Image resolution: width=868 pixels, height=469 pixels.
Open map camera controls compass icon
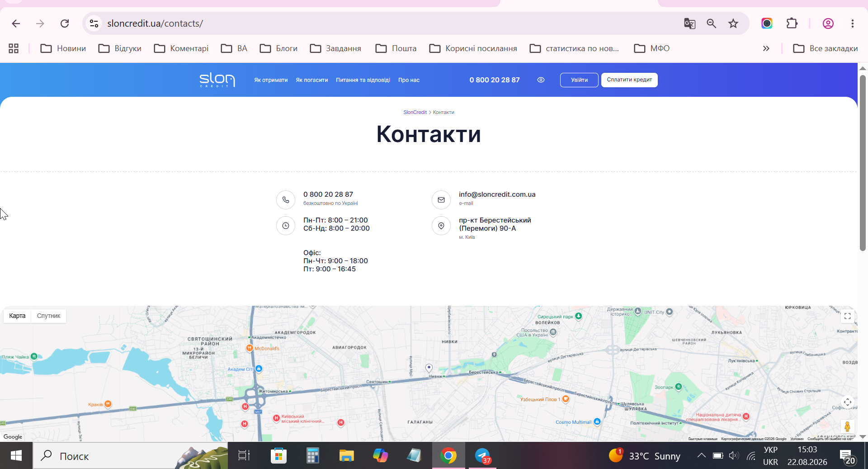click(x=848, y=402)
